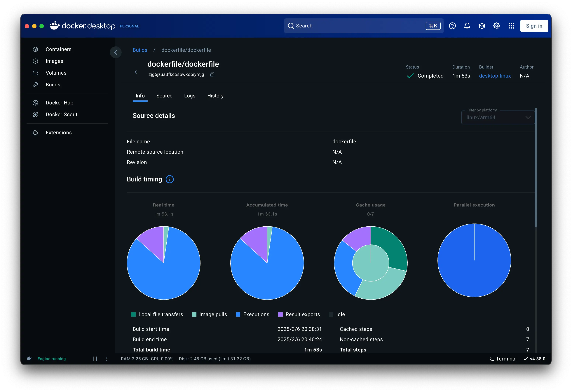The height and width of the screenshot is (392, 572).
Task: Open the Docker Scout icon
Action: point(35,114)
